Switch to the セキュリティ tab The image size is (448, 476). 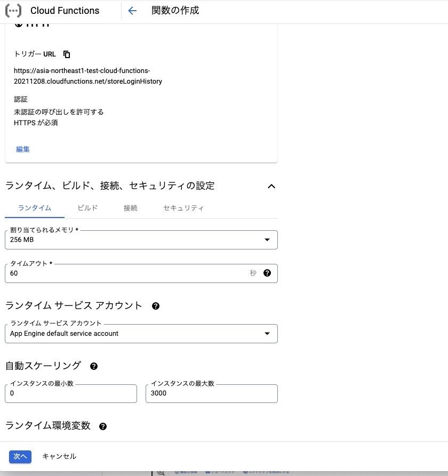click(183, 208)
